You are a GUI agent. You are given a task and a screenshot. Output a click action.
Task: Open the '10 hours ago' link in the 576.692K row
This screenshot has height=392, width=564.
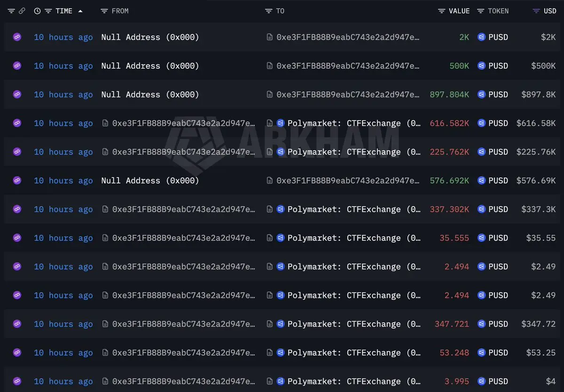click(63, 180)
